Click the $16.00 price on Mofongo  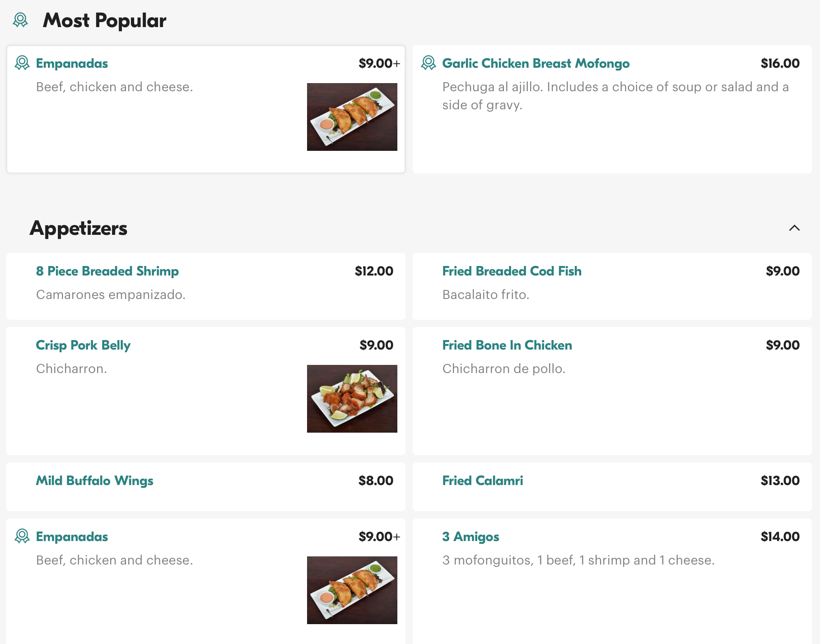pyautogui.click(x=780, y=63)
